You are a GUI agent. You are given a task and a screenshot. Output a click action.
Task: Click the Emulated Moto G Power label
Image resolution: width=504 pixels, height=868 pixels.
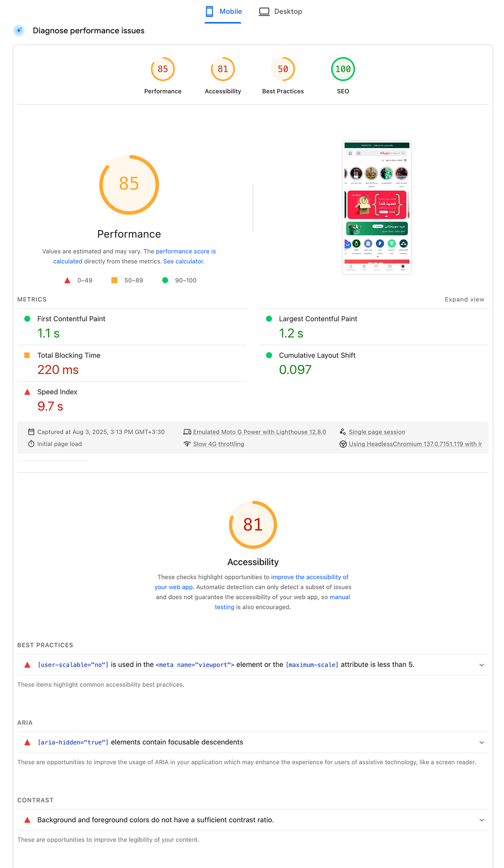pyautogui.click(x=259, y=432)
